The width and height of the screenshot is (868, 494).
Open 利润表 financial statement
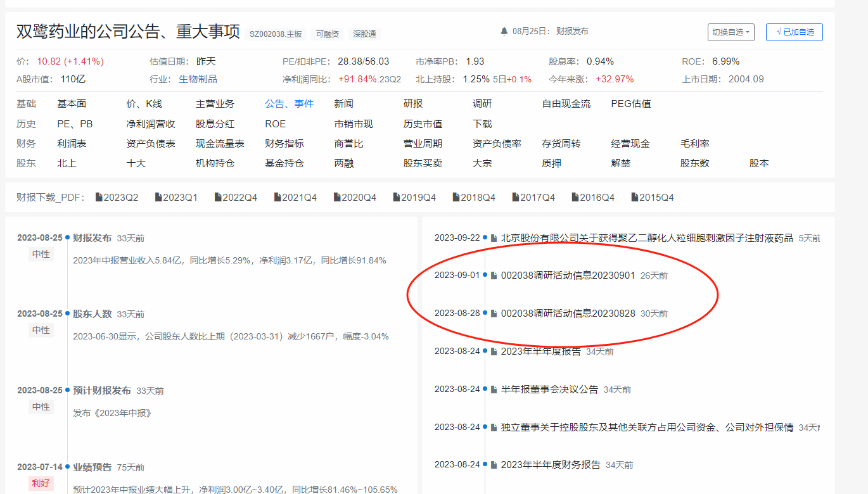72,144
